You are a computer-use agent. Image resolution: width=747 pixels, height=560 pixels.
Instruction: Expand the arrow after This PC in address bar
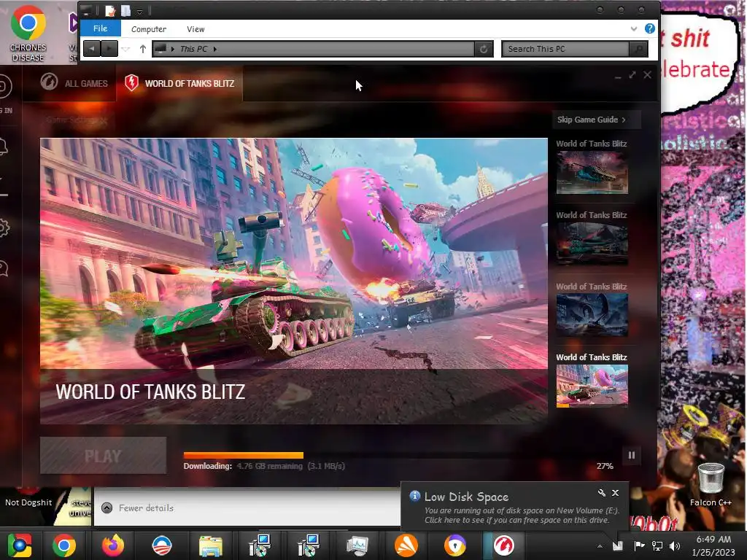point(215,49)
